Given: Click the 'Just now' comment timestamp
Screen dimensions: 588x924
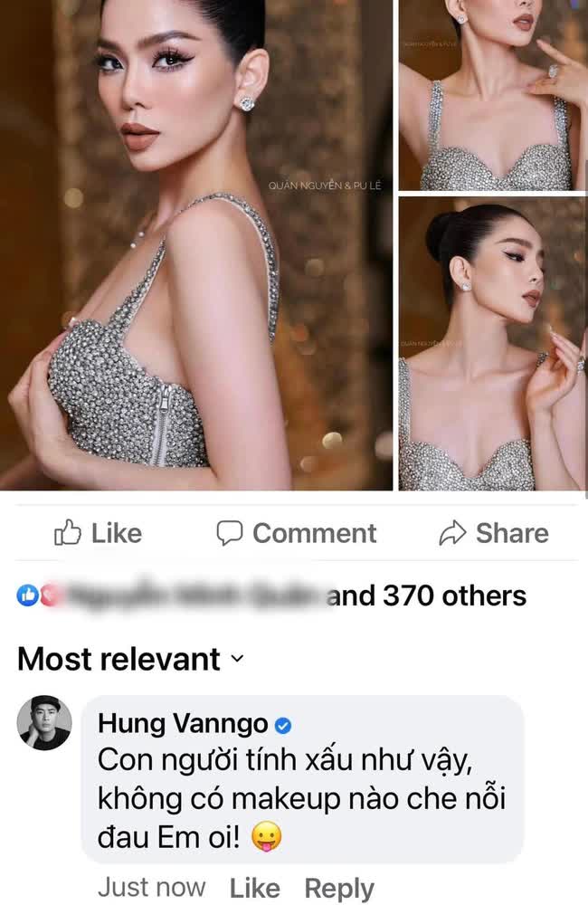Looking at the screenshot, I should [151, 888].
